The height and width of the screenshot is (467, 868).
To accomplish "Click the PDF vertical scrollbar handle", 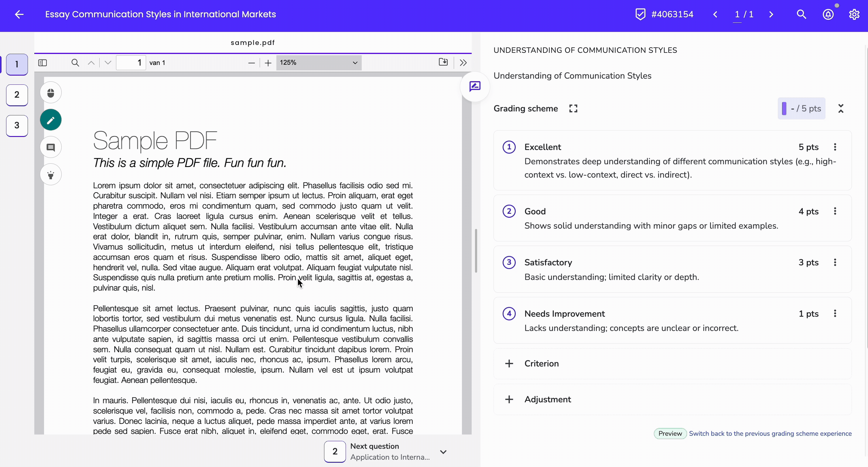I will point(476,251).
